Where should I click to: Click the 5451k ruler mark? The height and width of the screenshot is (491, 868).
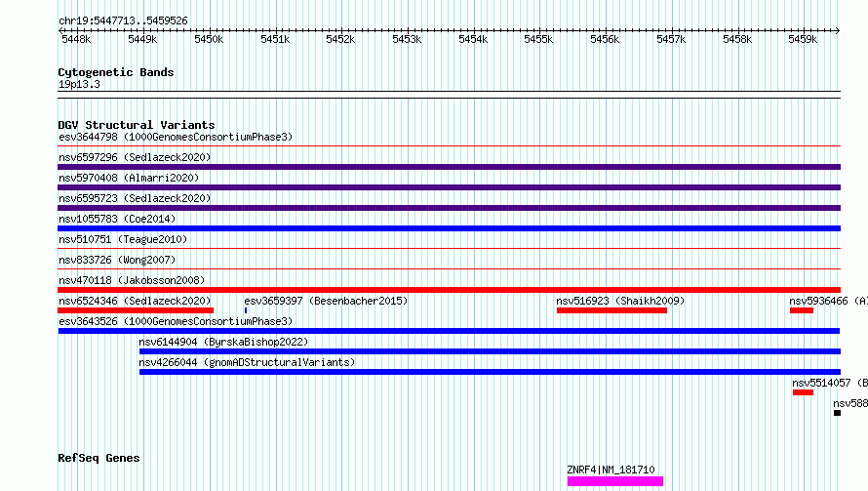(x=275, y=39)
